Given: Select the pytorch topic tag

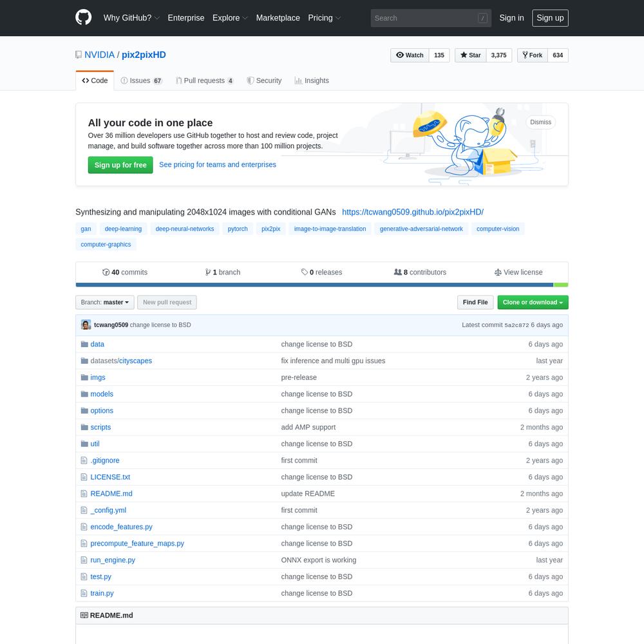Looking at the screenshot, I should pyautogui.click(x=238, y=229).
